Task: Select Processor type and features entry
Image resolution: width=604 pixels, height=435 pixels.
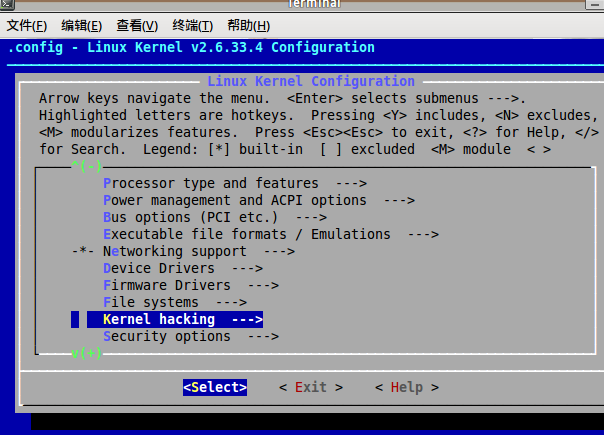Action: pos(235,183)
